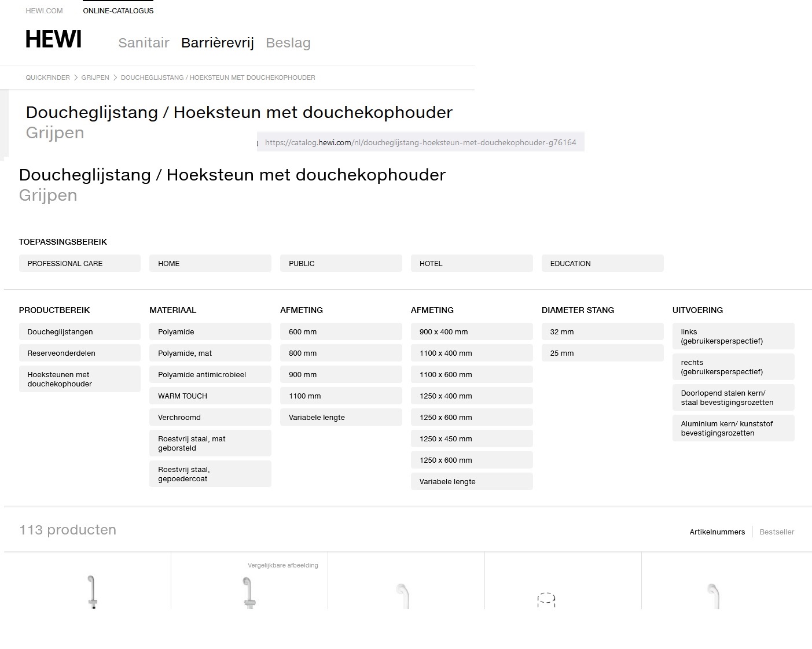Choose the 32 mm diameter filter

pos(602,332)
